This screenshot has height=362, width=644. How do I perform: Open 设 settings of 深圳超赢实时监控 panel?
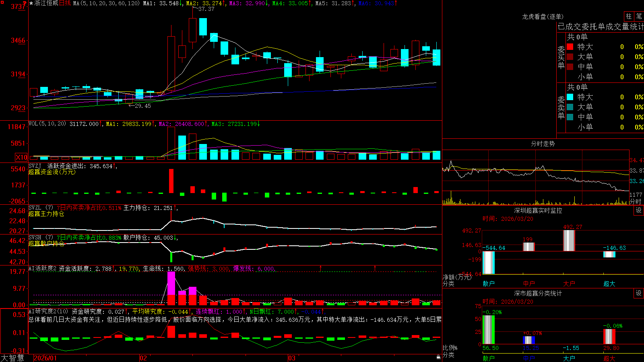[x=639, y=210]
